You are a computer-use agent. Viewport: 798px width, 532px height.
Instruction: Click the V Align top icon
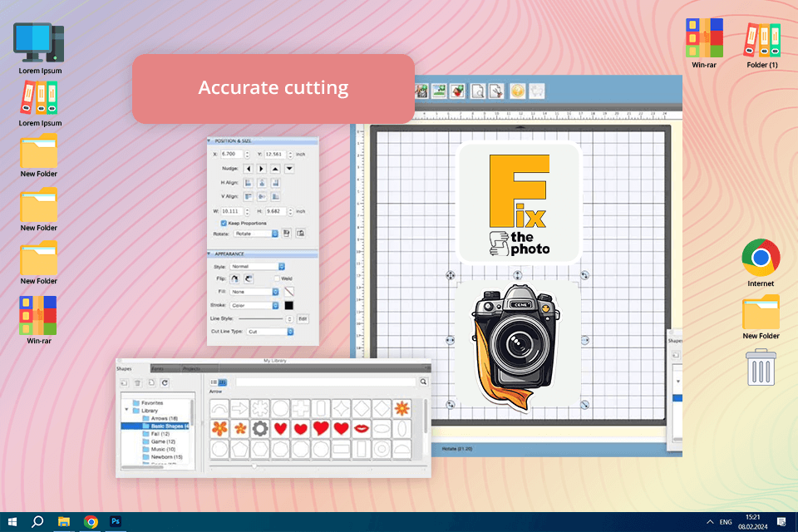tap(249, 196)
